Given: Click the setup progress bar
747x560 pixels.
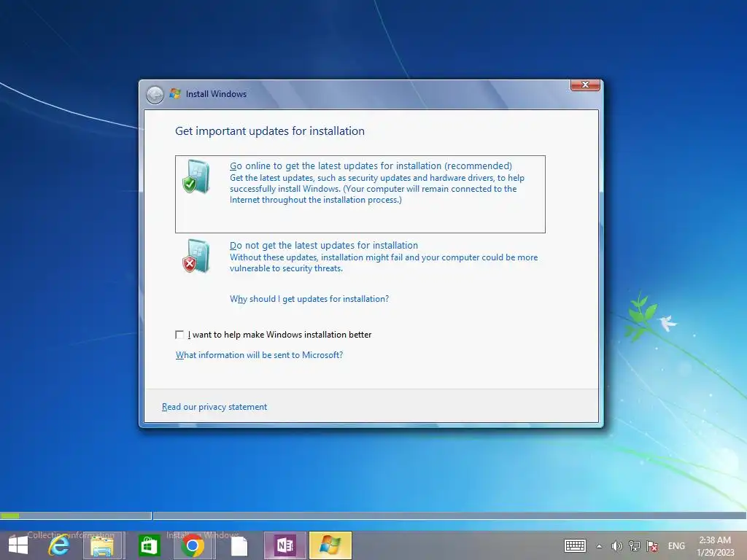Looking at the screenshot, I should 373,516.
